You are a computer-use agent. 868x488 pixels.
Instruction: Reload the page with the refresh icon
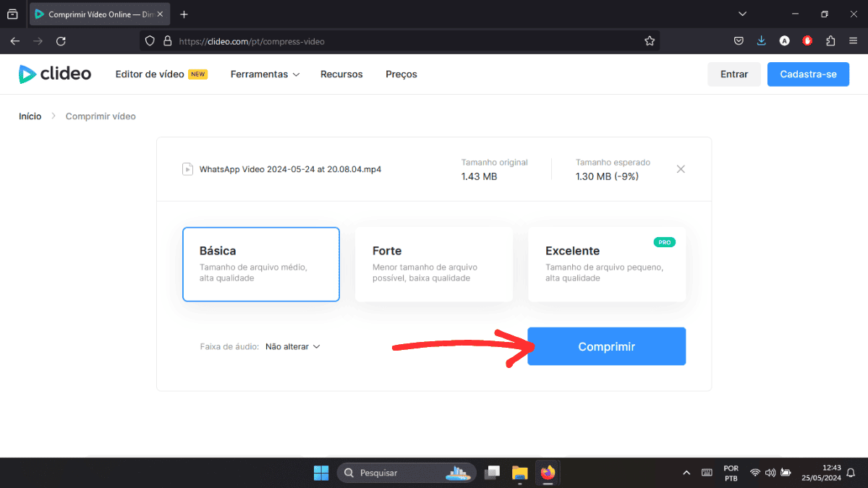(x=61, y=41)
